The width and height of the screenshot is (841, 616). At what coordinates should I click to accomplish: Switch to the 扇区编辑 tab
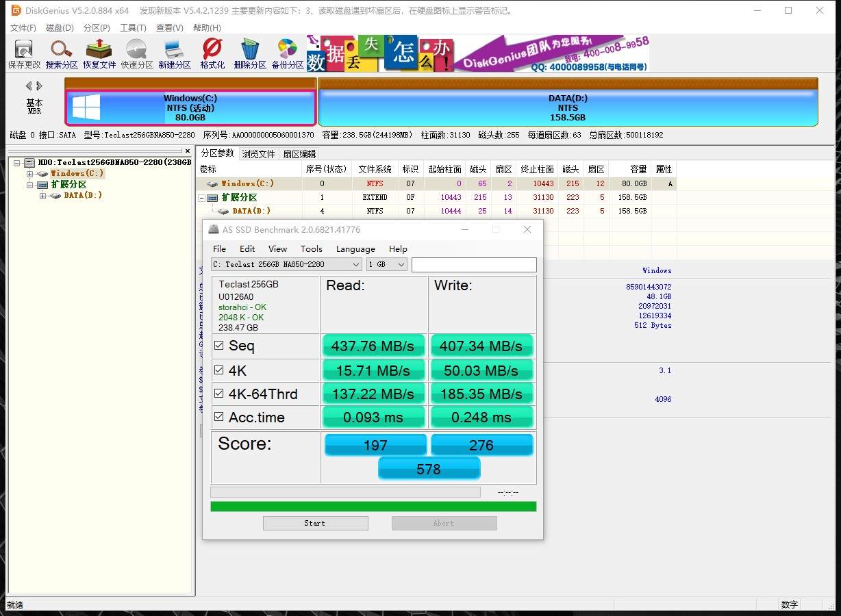(299, 154)
